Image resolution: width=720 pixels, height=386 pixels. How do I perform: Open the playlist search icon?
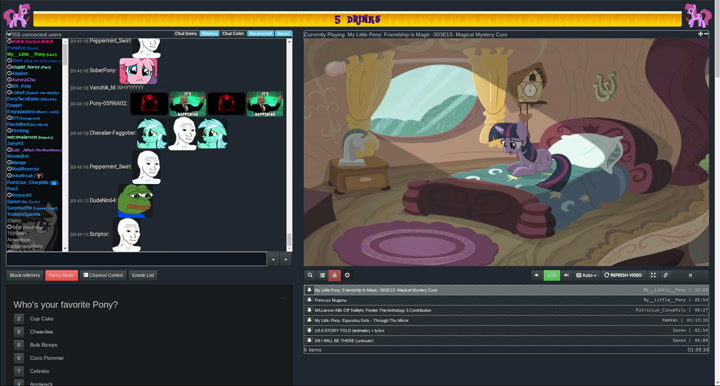click(x=310, y=275)
